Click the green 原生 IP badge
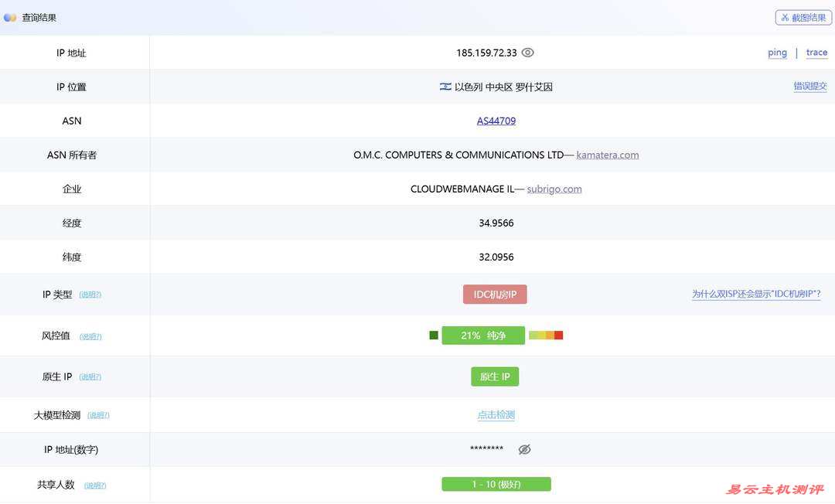835x504 pixels. [495, 376]
